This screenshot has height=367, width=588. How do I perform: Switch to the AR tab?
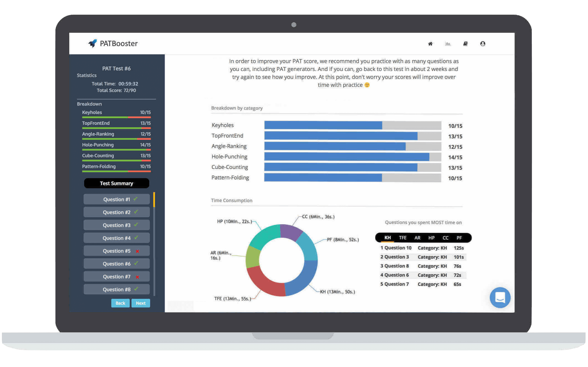[x=417, y=238]
